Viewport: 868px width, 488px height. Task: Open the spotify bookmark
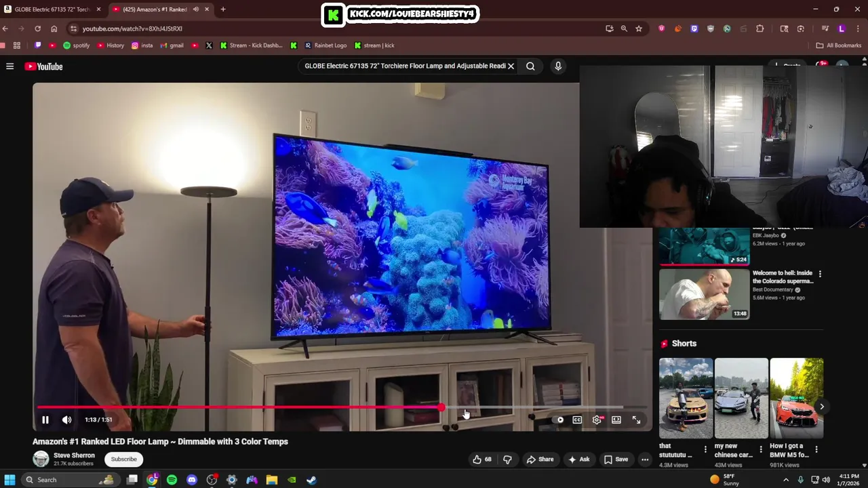[77, 45]
